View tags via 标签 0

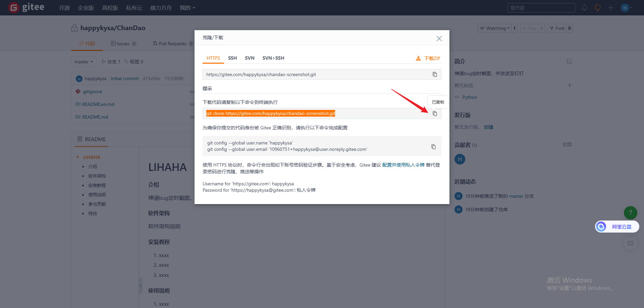(133, 62)
